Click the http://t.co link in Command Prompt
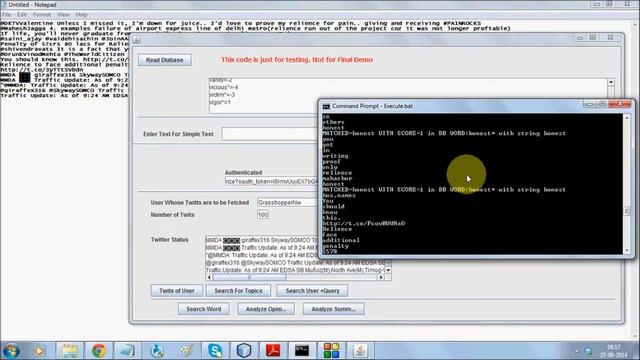The image size is (640, 360). [x=364, y=223]
